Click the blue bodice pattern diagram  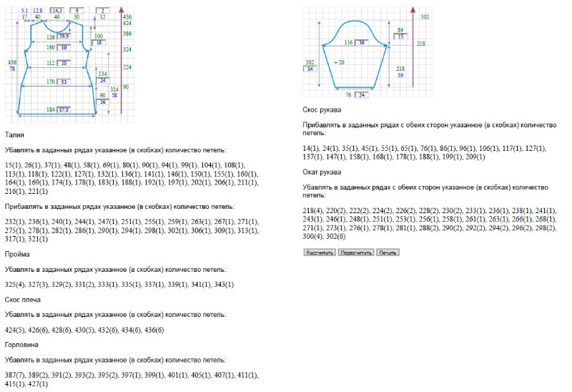pyautogui.click(x=57, y=67)
